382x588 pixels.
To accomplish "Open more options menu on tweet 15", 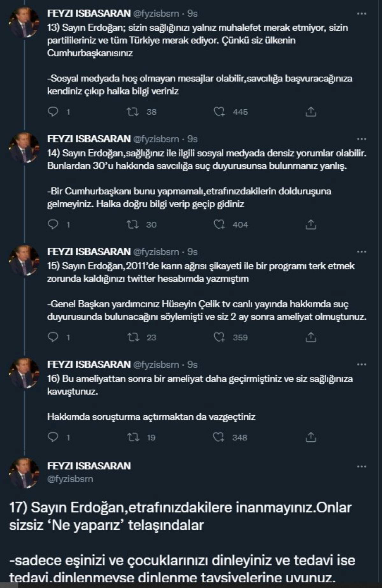I will tap(362, 252).
